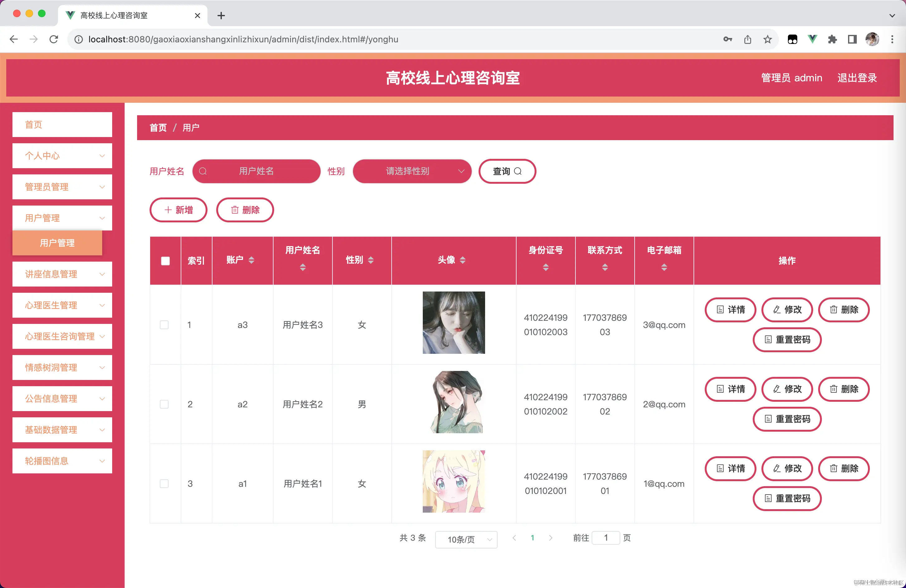Check the checkbox for user a3's row
This screenshot has width=906, height=588.
165,325
